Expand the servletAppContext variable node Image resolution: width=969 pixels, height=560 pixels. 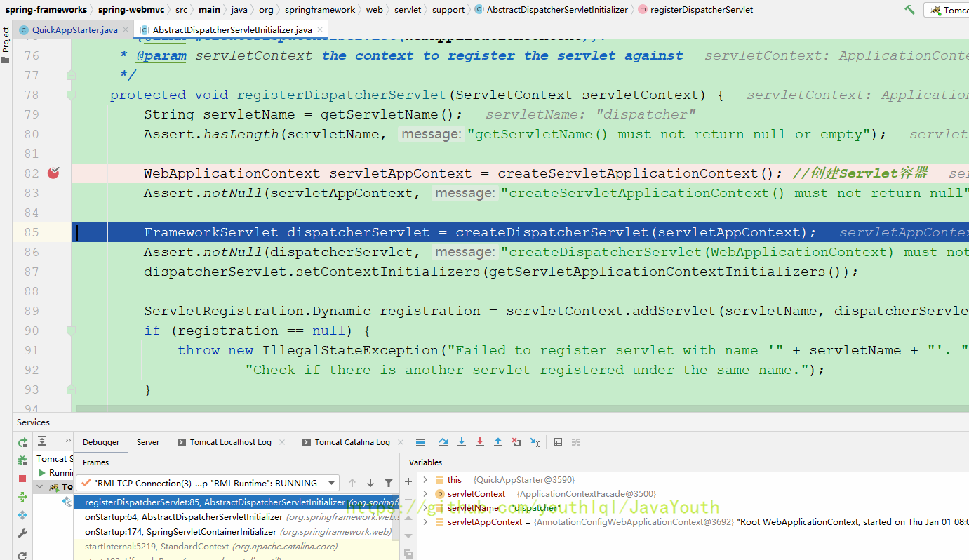pyautogui.click(x=425, y=522)
